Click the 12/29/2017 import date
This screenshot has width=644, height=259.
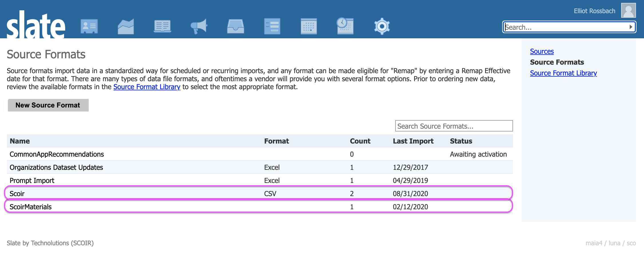click(x=410, y=168)
